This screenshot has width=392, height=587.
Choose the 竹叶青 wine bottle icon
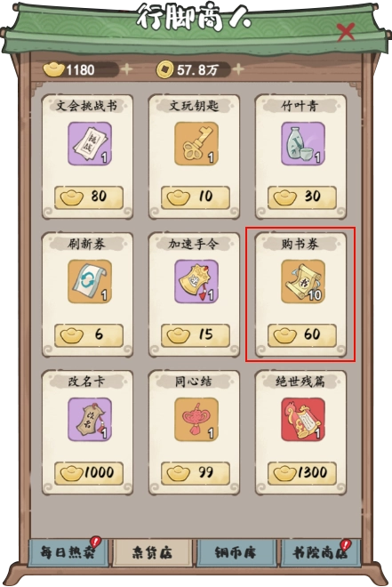tap(303, 143)
